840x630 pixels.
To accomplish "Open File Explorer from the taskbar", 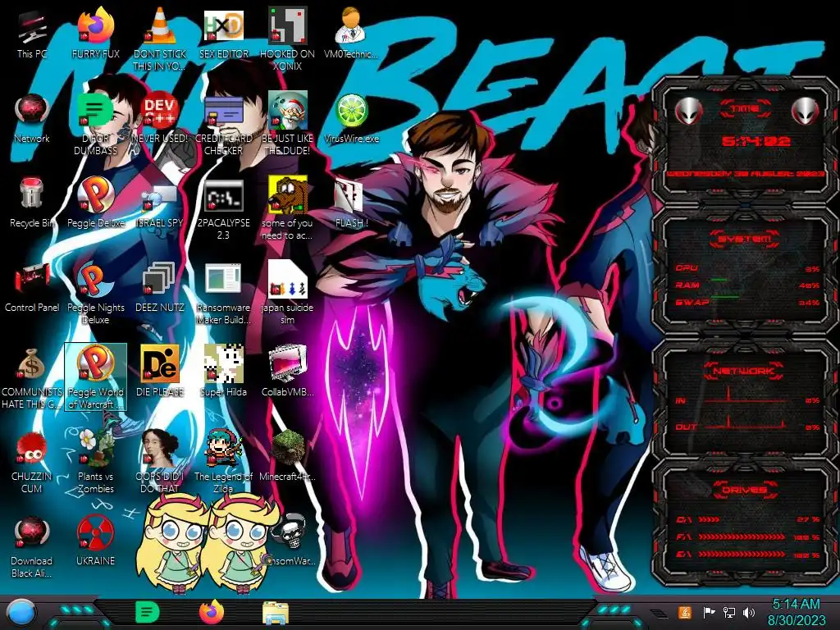I will pos(276,613).
